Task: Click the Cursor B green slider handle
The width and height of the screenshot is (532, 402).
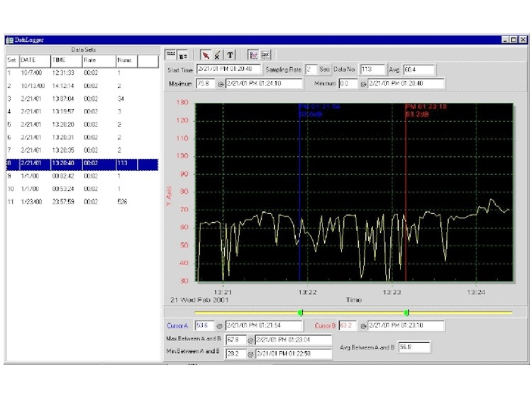Action: click(x=406, y=313)
